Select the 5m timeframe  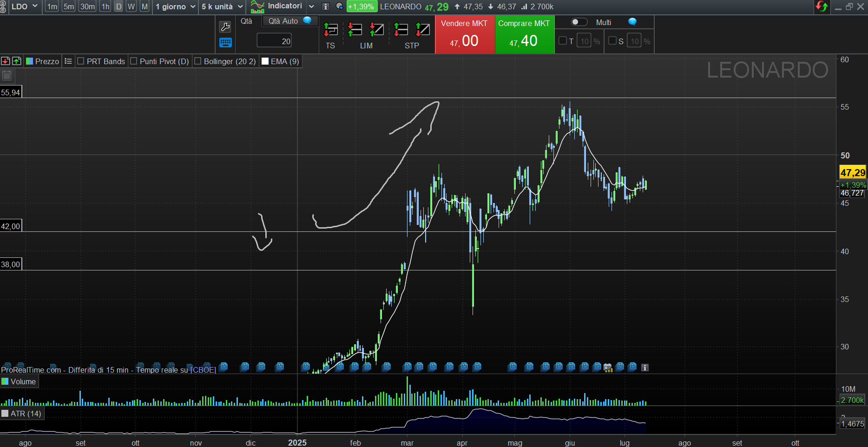point(69,7)
